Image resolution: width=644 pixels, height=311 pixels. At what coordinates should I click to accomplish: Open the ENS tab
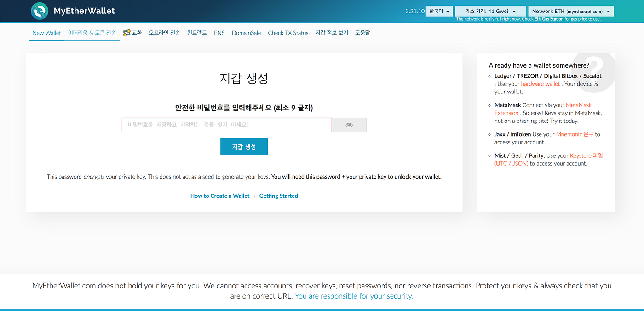coord(219,33)
